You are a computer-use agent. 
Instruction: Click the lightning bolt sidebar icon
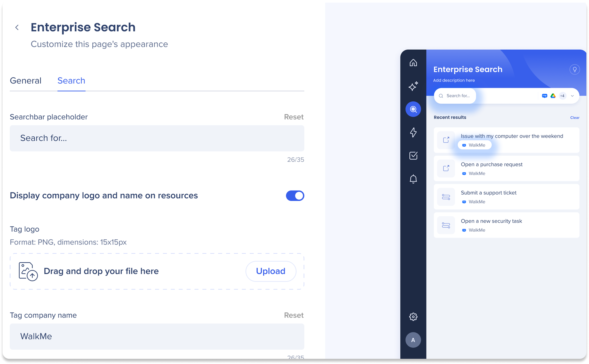(413, 132)
